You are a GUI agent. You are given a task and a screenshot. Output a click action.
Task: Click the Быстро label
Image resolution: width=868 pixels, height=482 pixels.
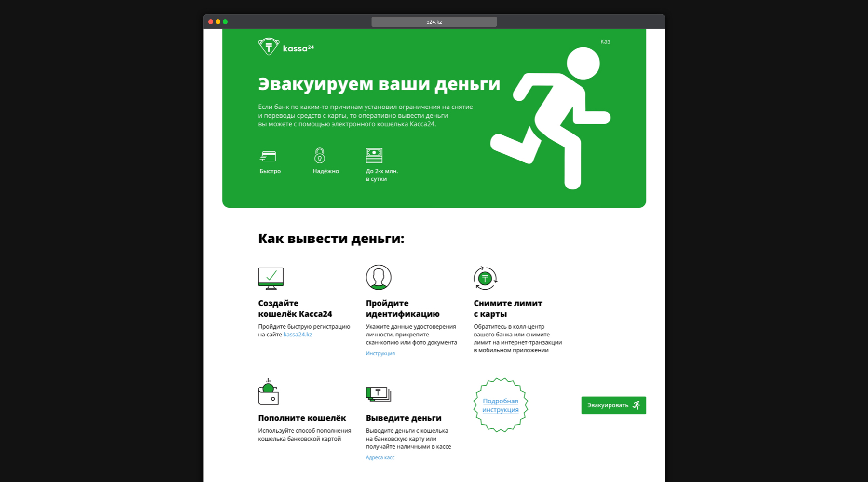point(270,171)
